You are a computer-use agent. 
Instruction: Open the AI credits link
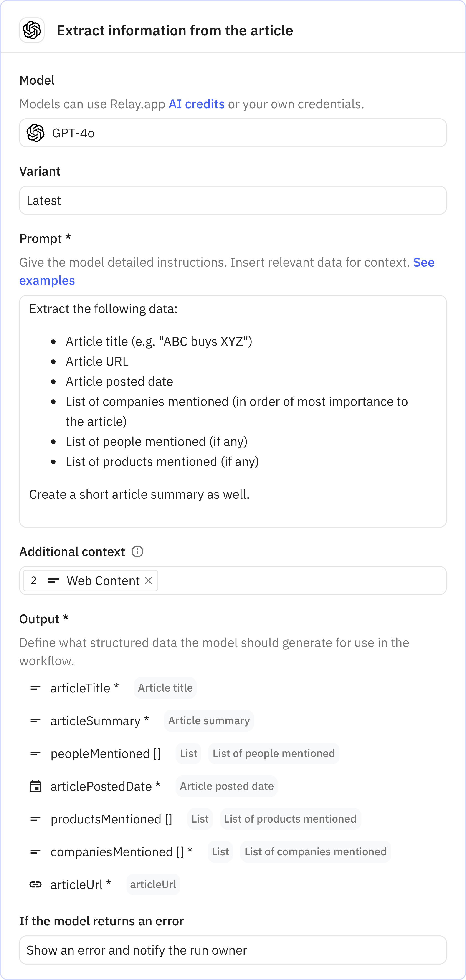point(196,104)
